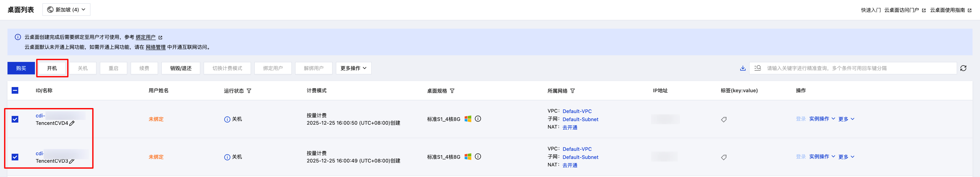
Task: Uncheck the TencentCVD3 row checkbox
Action: (x=15, y=157)
